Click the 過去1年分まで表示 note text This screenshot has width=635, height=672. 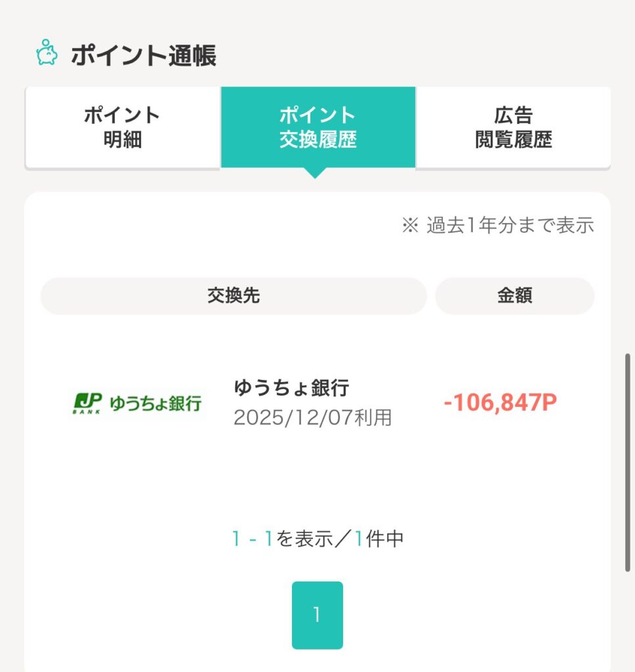[x=510, y=226]
